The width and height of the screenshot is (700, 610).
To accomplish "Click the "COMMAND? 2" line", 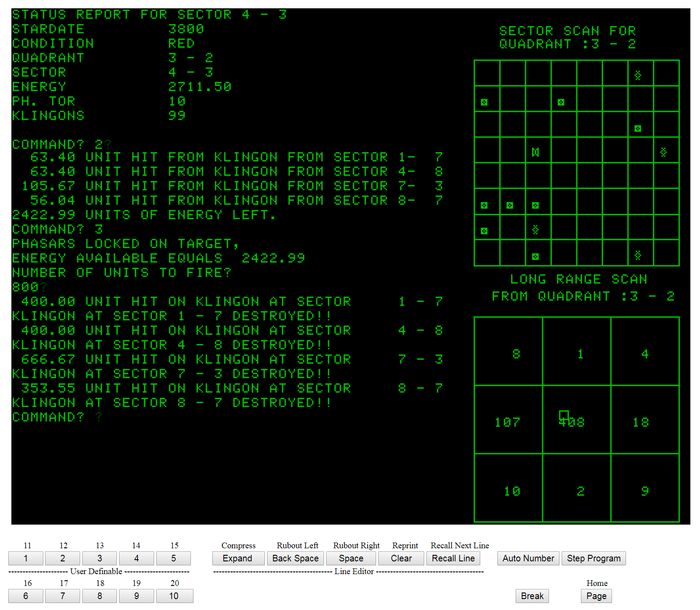I will (x=58, y=145).
